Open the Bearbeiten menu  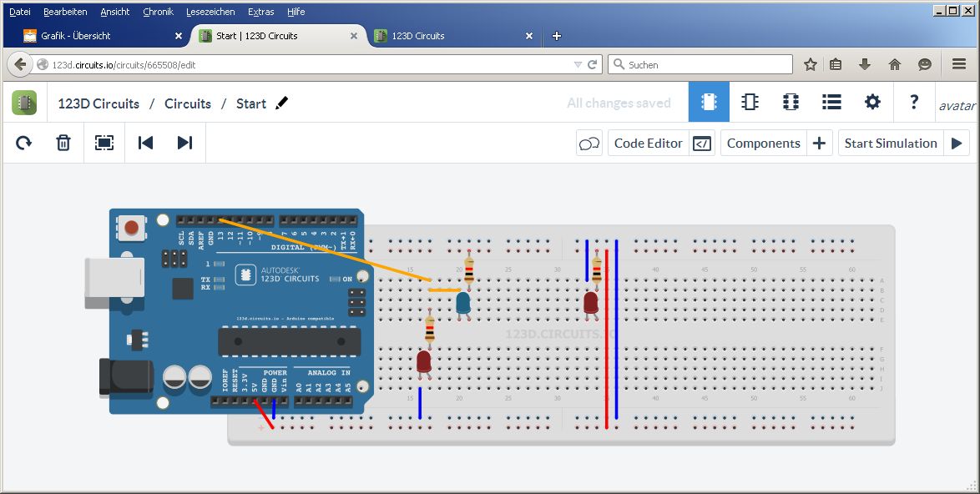pos(65,12)
